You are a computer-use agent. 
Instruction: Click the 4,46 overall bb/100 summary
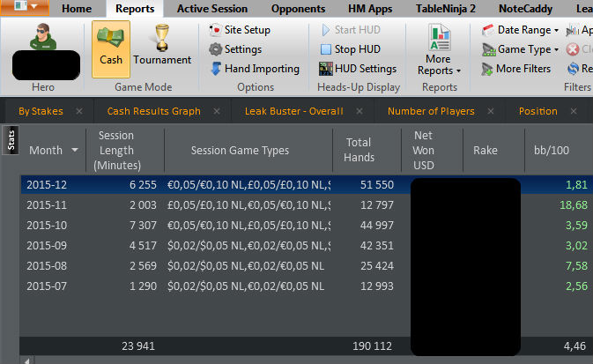tap(574, 345)
